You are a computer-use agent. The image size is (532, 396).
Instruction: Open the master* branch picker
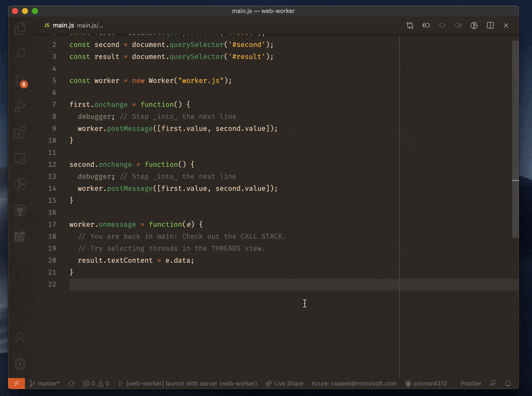44,383
